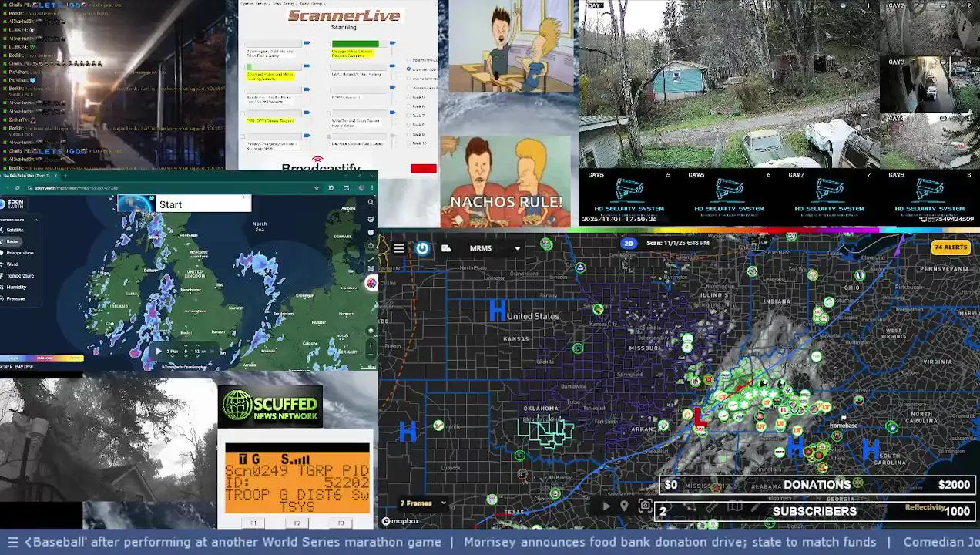Select the Bank 5 radio button
Screen dimensions: 980x555
point(408,97)
